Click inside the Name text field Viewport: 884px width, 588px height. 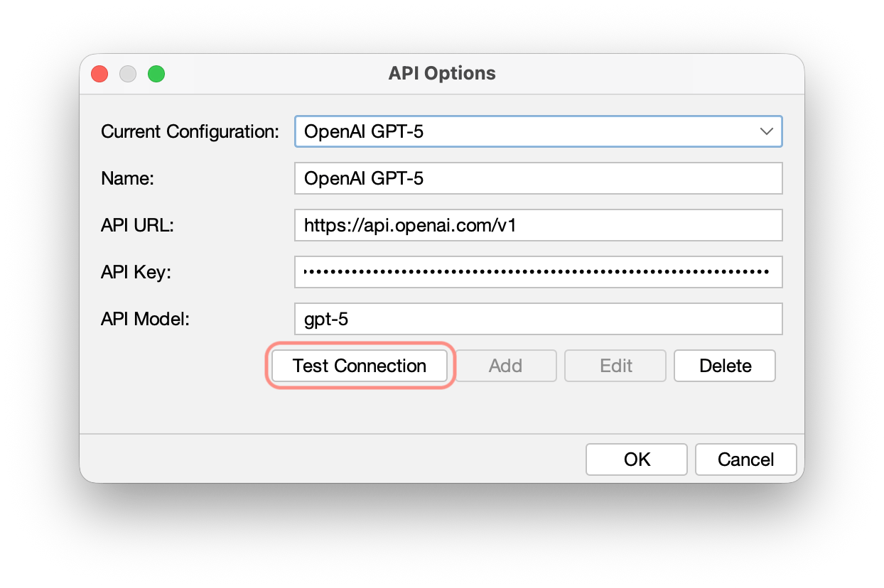pyautogui.click(x=538, y=178)
